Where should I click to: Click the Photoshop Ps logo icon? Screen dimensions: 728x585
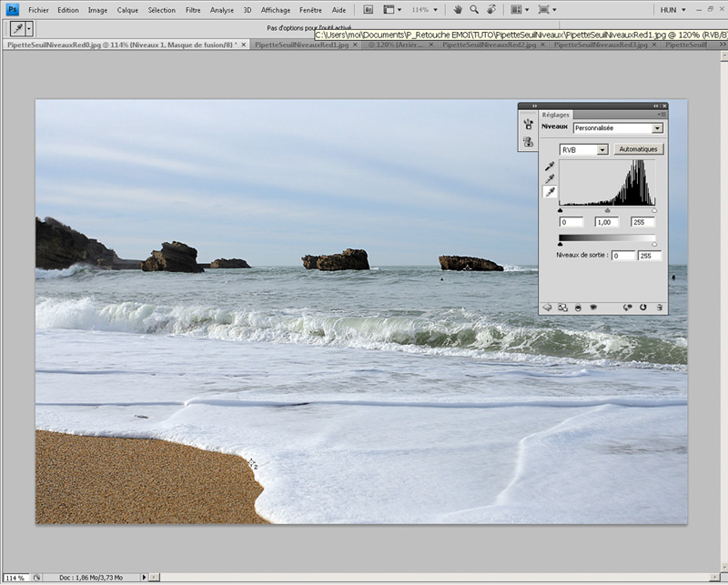(x=13, y=9)
